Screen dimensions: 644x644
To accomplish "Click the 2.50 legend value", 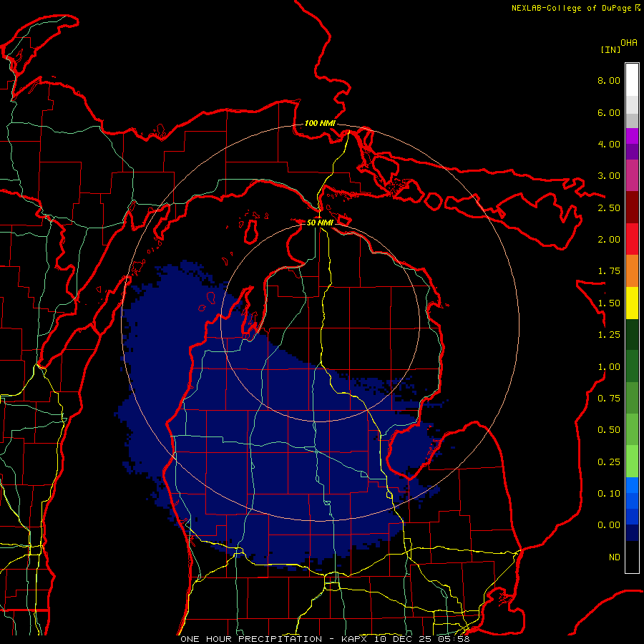I will pyautogui.click(x=609, y=208).
